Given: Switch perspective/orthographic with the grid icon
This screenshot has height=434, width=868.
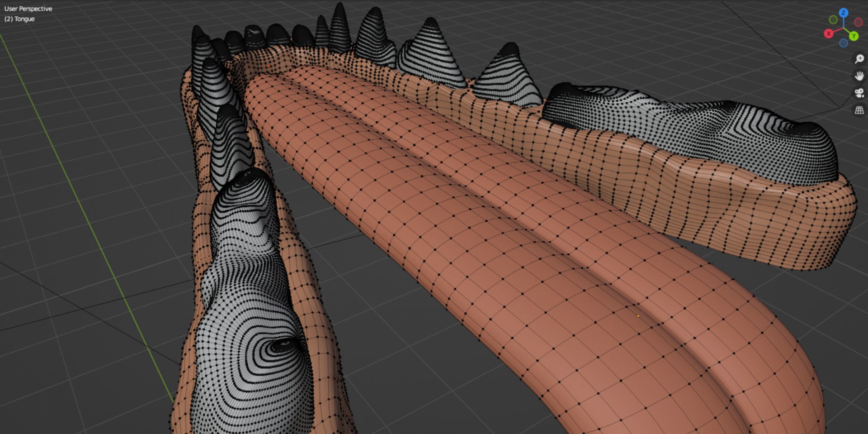Looking at the screenshot, I should click(x=859, y=110).
